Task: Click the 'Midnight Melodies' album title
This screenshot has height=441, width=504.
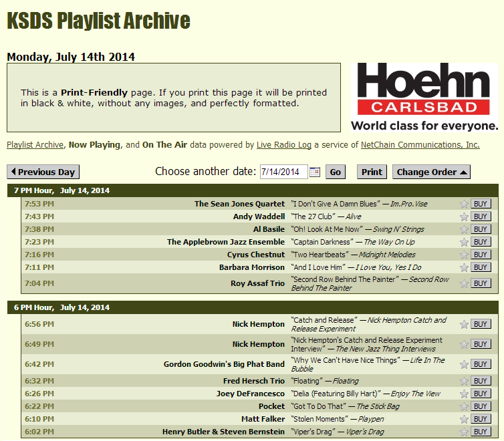Action: click(x=387, y=255)
